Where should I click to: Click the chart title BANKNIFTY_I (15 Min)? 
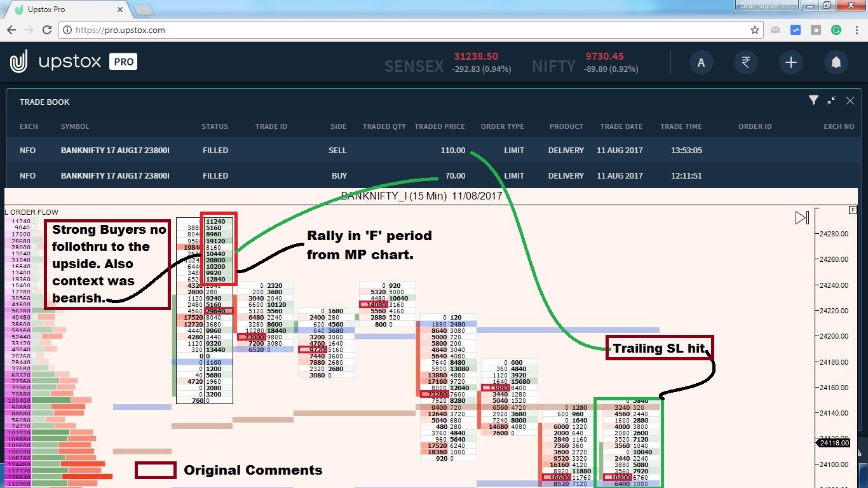tap(421, 196)
